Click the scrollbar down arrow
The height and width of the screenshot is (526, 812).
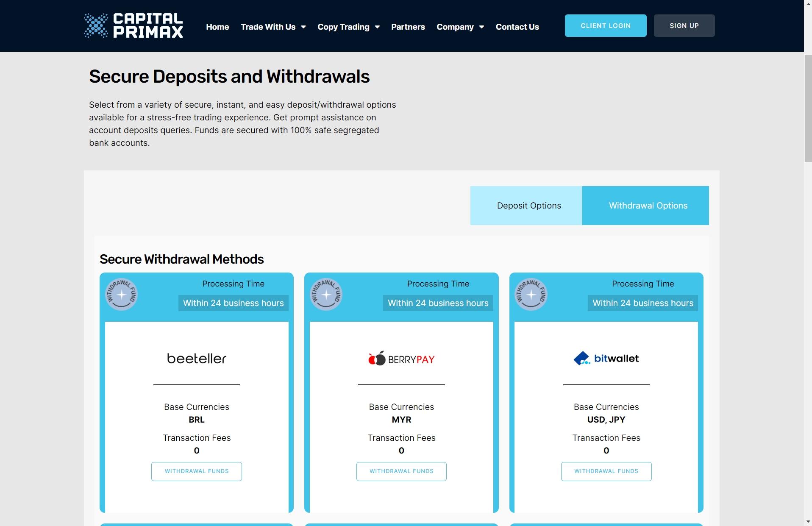[808, 522]
